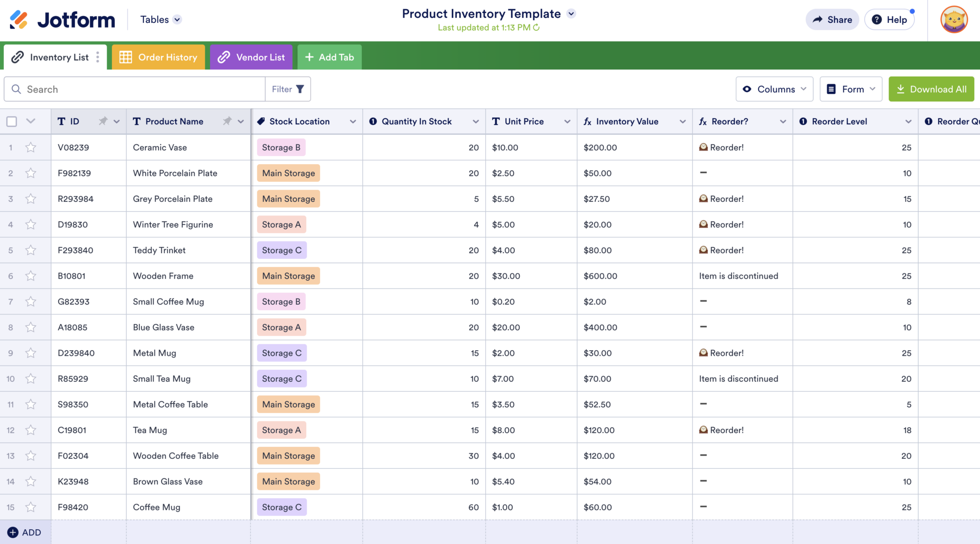
Task: Open the Columns dropdown
Action: coord(774,89)
